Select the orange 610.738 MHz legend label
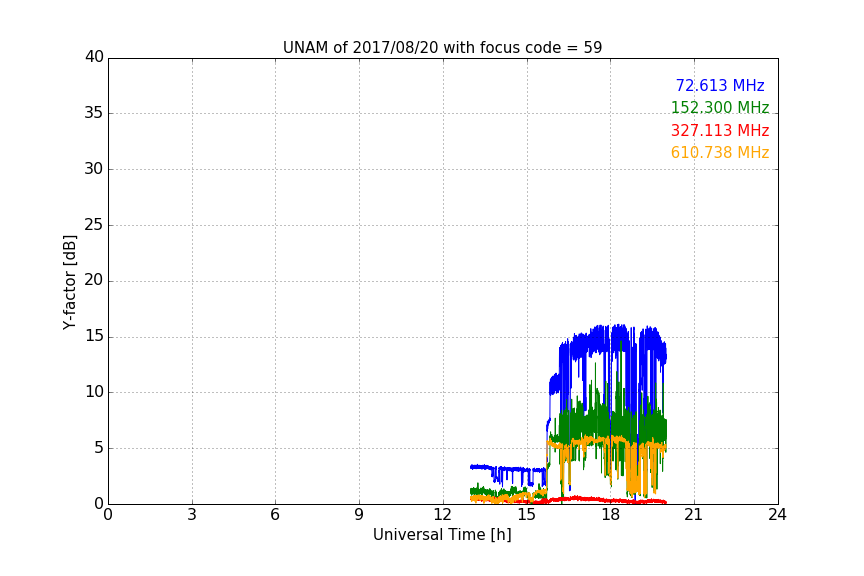 tap(720, 153)
